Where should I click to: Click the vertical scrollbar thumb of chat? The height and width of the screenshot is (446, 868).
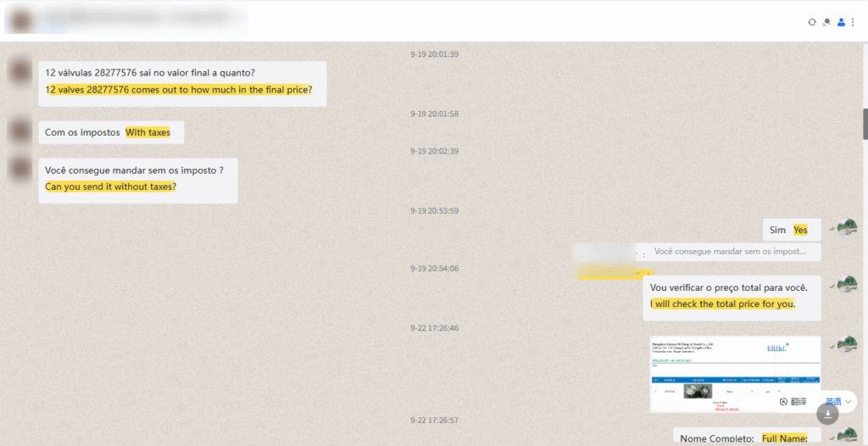click(865, 123)
